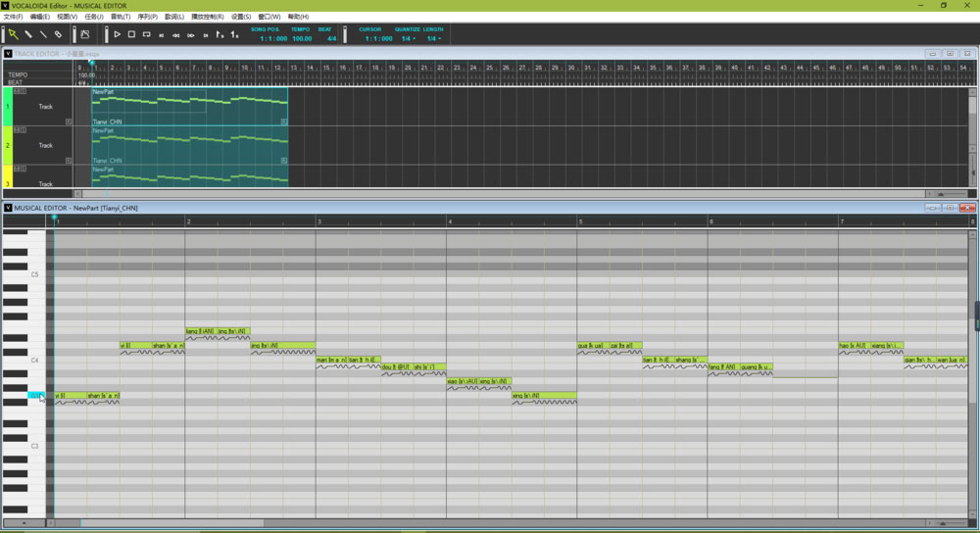Open the 任务(J) menu
This screenshot has height=533, width=980.
[94, 17]
